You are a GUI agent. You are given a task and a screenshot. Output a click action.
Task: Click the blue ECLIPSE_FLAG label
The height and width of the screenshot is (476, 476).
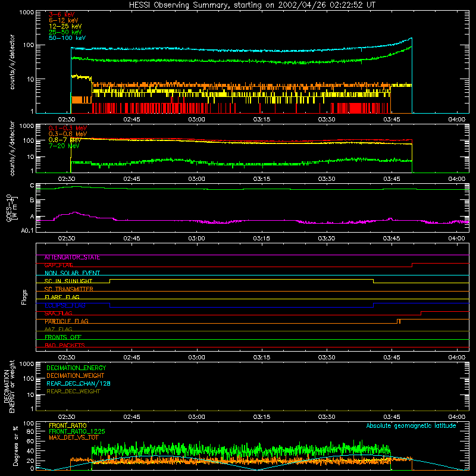coord(65,305)
